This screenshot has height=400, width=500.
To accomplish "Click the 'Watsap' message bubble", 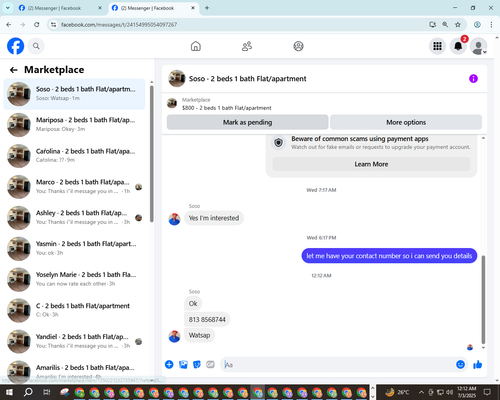I will (x=199, y=335).
